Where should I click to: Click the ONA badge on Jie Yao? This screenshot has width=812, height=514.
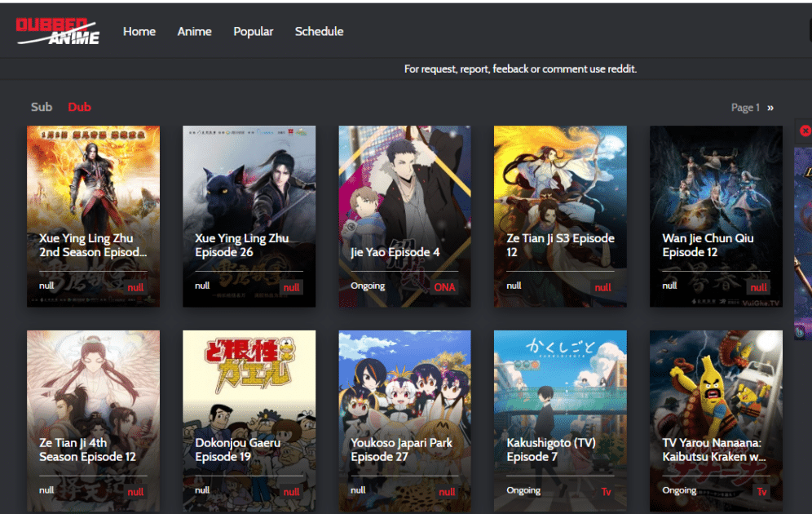(x=444, y=287)
